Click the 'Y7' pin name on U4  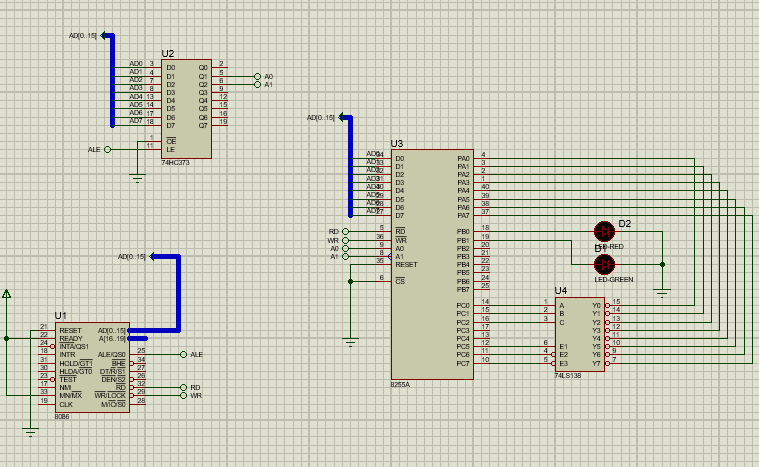(x=596, y=363)
